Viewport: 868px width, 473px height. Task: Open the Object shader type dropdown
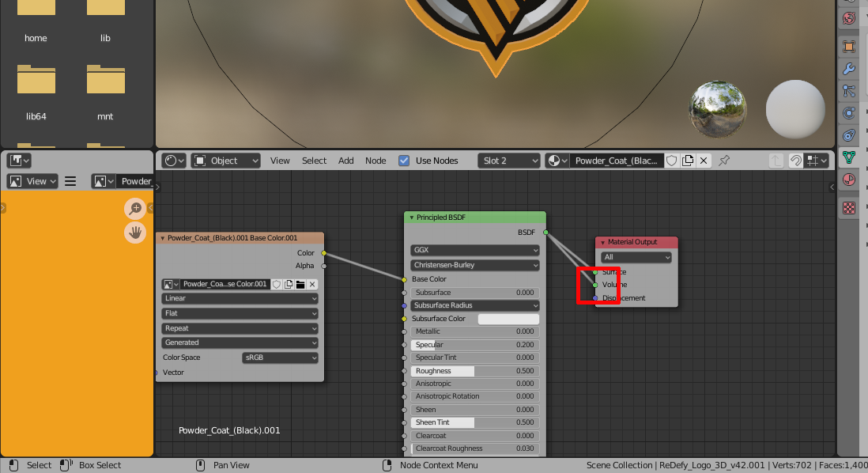pyautogui.click(x=226, y=161)
